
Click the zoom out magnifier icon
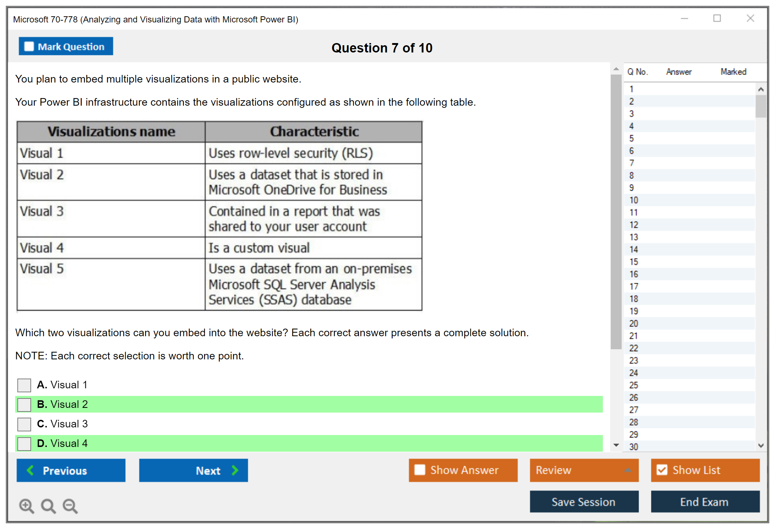pyautogui.click(x=70, y=506)
